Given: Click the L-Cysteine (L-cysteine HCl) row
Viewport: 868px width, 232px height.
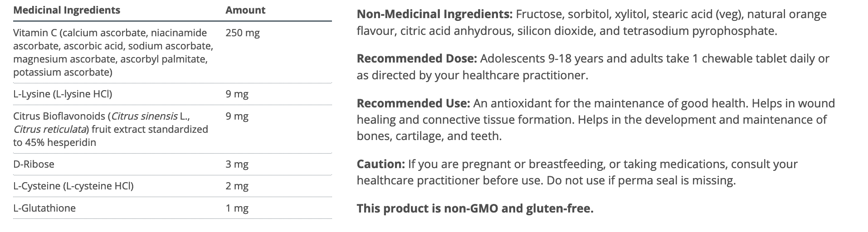Looking at the screenshot, I should (73, 186).
